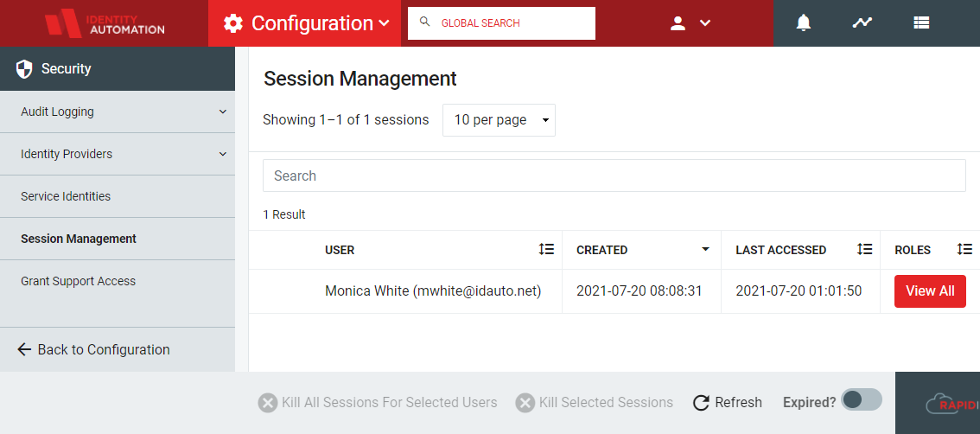
Task: Expand the user account chevron
Action: coord(705,23)
